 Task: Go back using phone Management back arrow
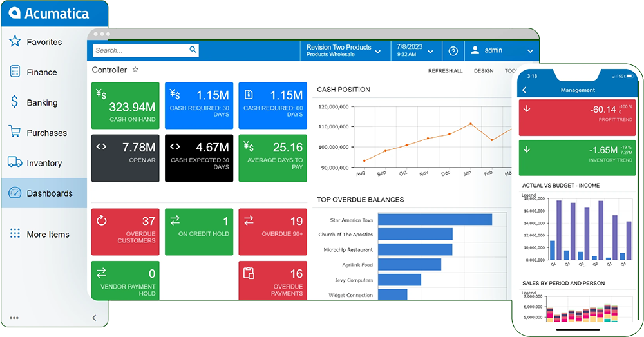click(x=524, y=90)
